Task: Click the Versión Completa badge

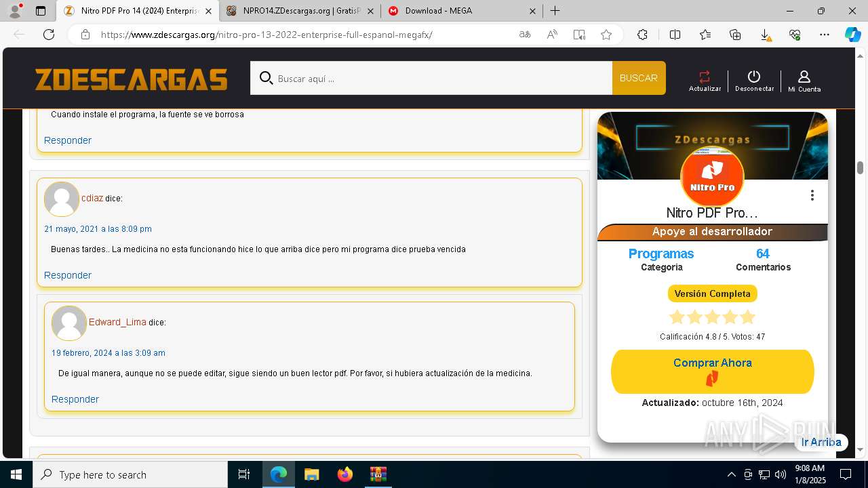Action: (712, 293)
